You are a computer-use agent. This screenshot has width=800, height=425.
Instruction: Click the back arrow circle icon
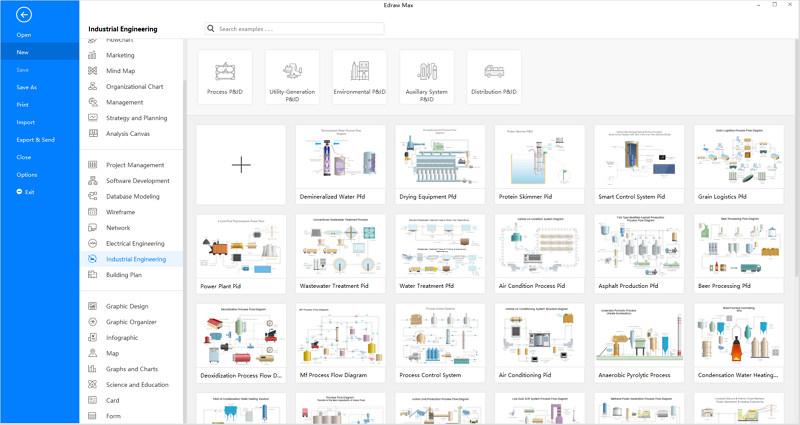pyautogui.click(x=24, y=15)
